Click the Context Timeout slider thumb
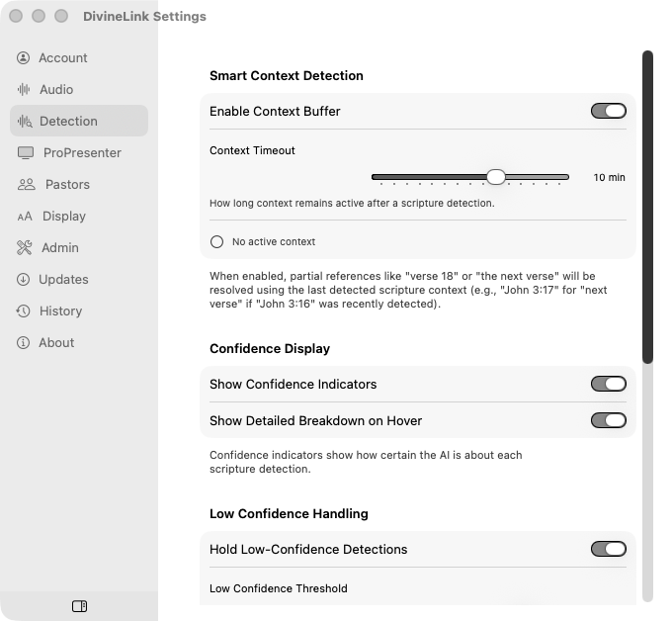The image size is (672, 621). [x=496, y=177]
